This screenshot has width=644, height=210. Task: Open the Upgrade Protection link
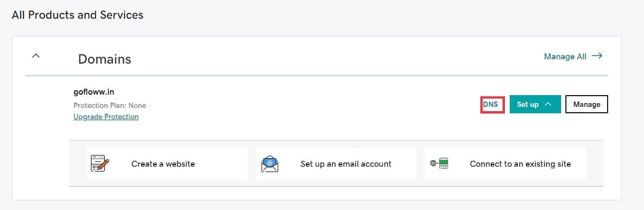pyautogui.click(x=106, y=116)
